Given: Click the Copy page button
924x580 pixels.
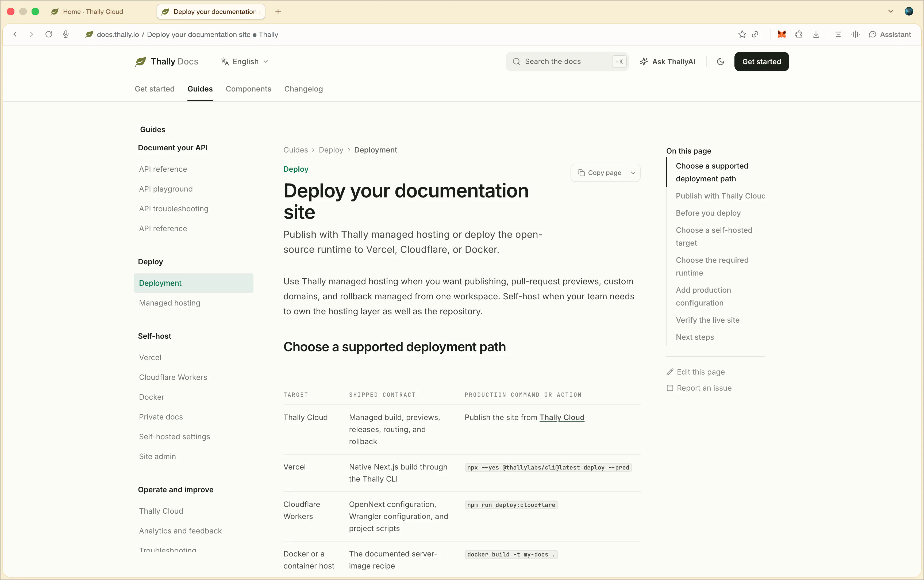Looking at the screenshot, I should click(x=599, y=173).
